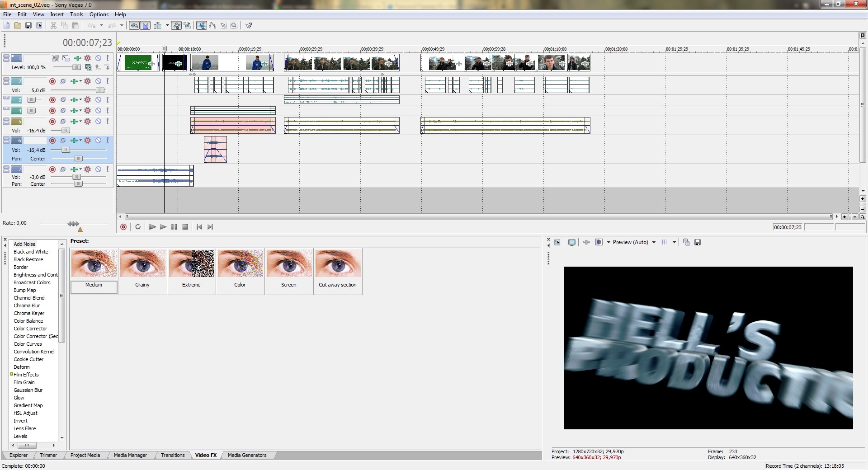Open the Insert menu
This screenshot has width=868, height=470.
coord(57,14)
